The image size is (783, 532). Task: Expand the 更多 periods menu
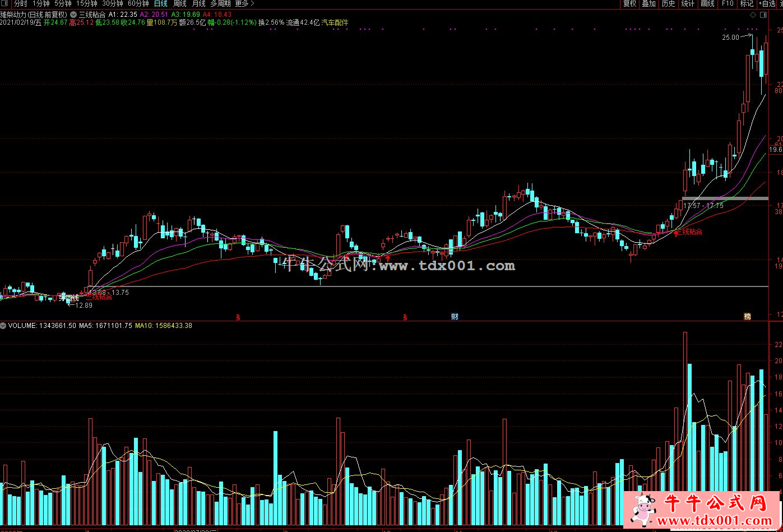click(244, 3)
